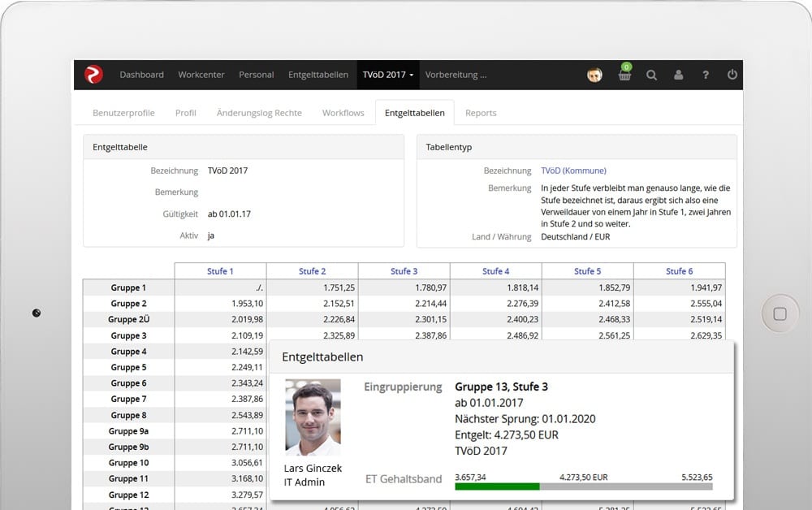Click the Gruppe 7 row label

pyautogui.click(x=128, y=400)
